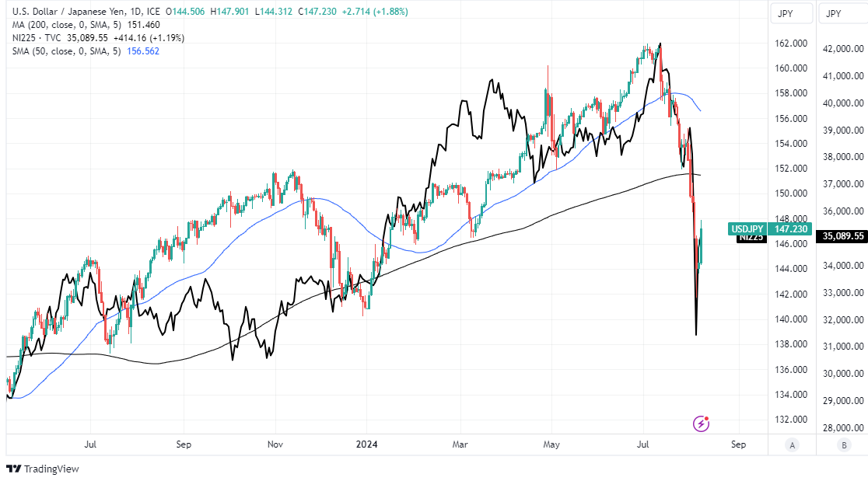Click 162.000 on the USDJPY price scale
Viewport: 868px width, 481px height.
click(x=790, y=44)
